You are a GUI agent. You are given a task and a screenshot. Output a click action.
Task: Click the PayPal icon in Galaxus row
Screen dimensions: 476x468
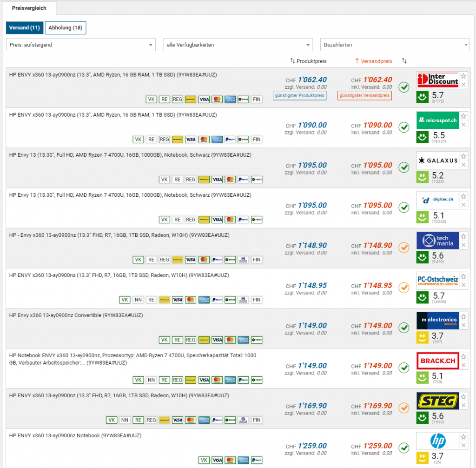click(243, 180)
